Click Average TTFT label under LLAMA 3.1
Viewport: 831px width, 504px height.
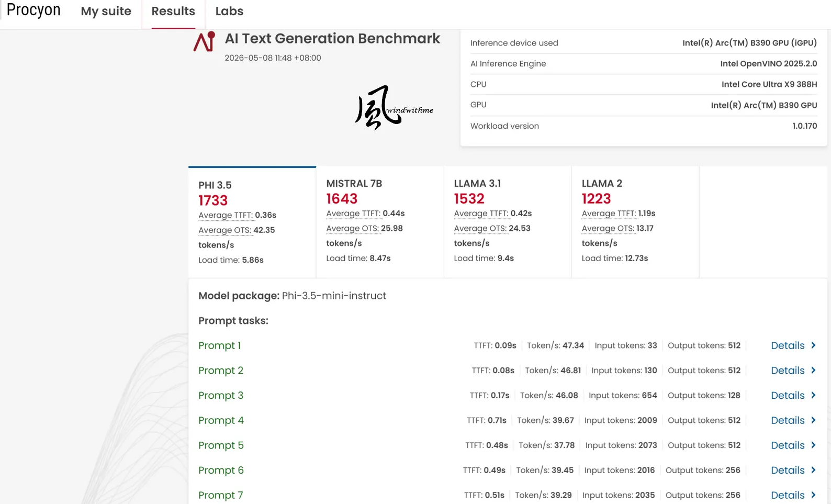coord(481,214)
